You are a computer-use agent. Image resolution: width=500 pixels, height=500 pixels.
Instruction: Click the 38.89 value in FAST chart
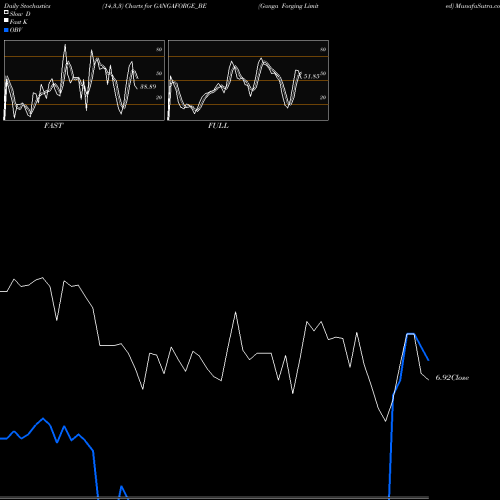[x=148, y=87]
